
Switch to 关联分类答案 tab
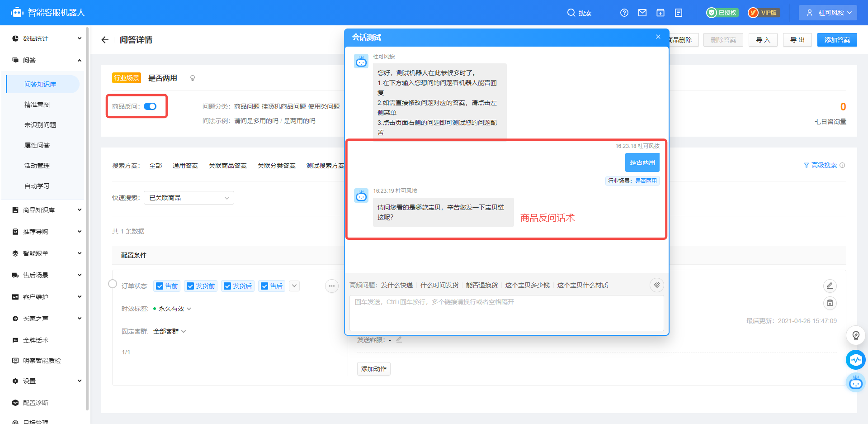277,166
